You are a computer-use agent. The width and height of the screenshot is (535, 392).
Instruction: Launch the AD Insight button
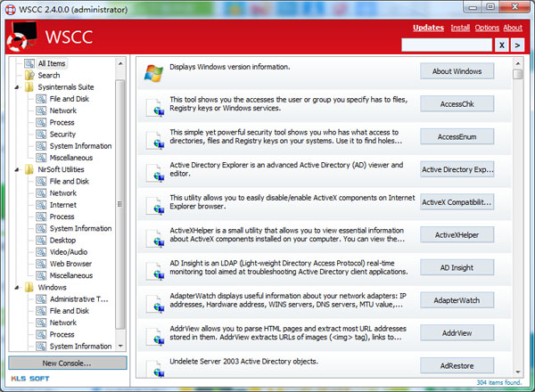[x=457, y=267]
